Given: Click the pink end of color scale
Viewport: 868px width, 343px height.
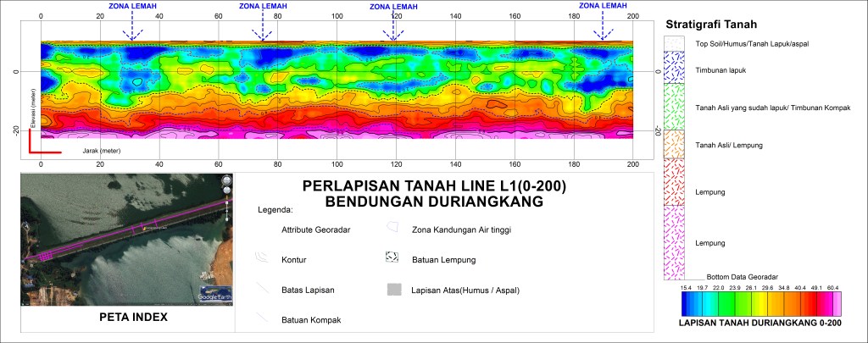Looking at the screenshot, I should point(837,304).
